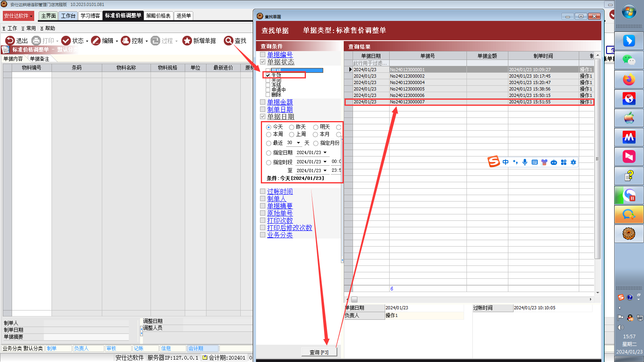
Task: Select the 本周 radio button
Action: point(268,134)
